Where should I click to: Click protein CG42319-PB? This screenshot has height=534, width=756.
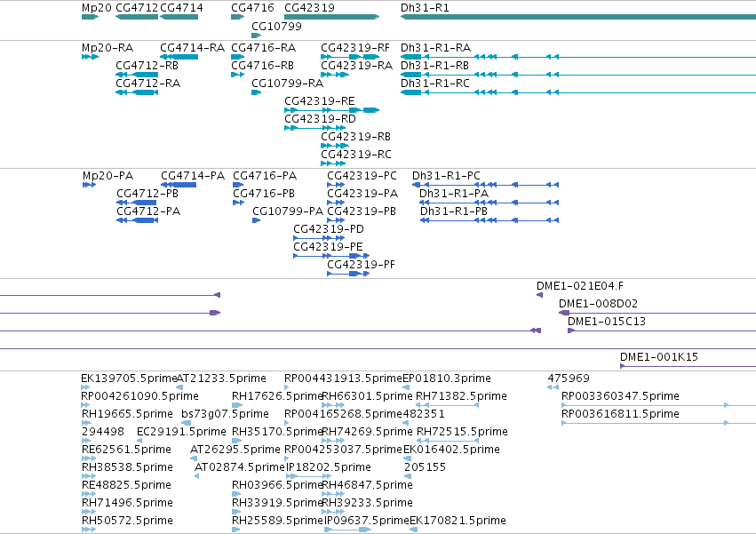pos(362,211)
